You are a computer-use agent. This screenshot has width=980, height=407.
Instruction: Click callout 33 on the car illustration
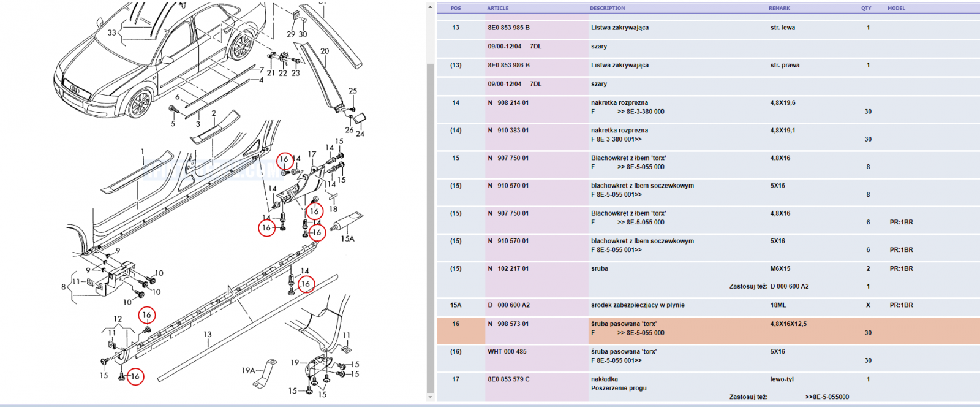(111, 32)
